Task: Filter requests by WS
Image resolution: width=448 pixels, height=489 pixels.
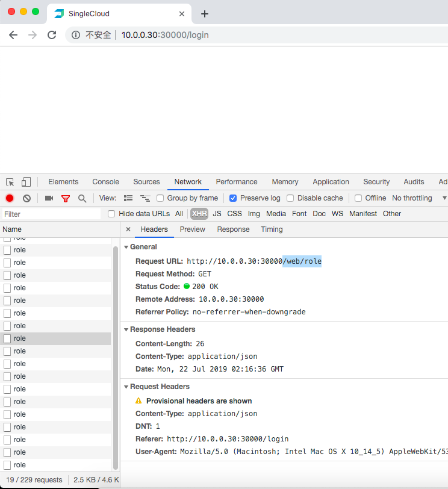Action: [x=337, y=214]
